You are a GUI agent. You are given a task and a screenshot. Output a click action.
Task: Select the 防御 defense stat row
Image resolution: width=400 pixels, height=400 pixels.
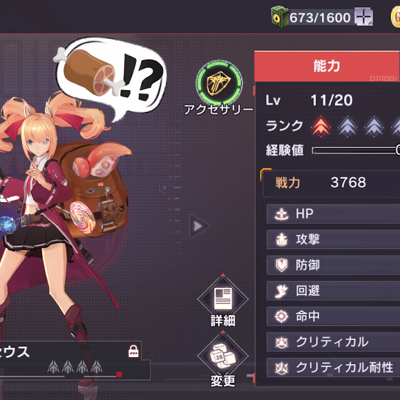333,265
